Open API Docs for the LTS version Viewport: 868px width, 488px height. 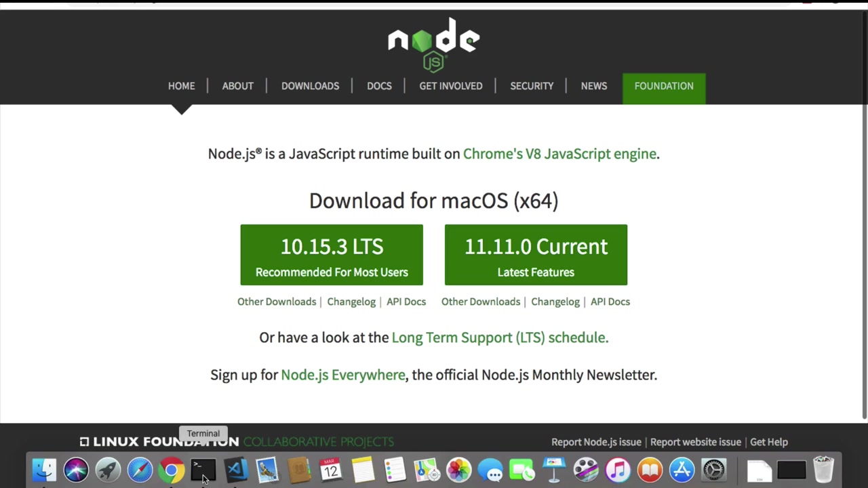tap(406, 302)
